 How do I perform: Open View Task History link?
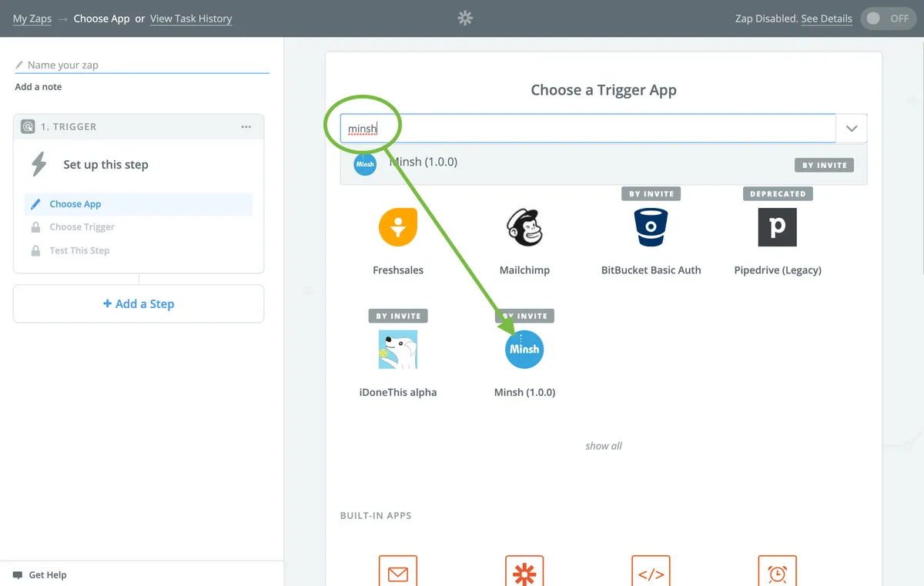(x=191, y=18)
